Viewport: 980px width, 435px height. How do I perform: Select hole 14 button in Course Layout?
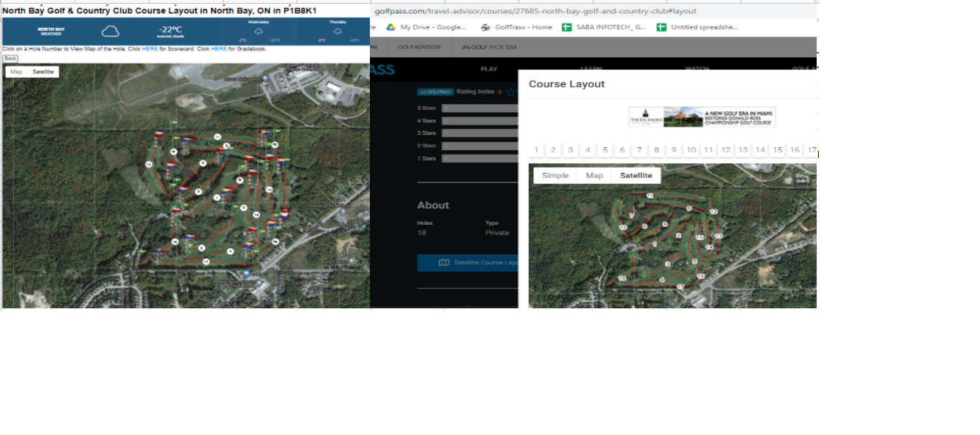[760, 150]
